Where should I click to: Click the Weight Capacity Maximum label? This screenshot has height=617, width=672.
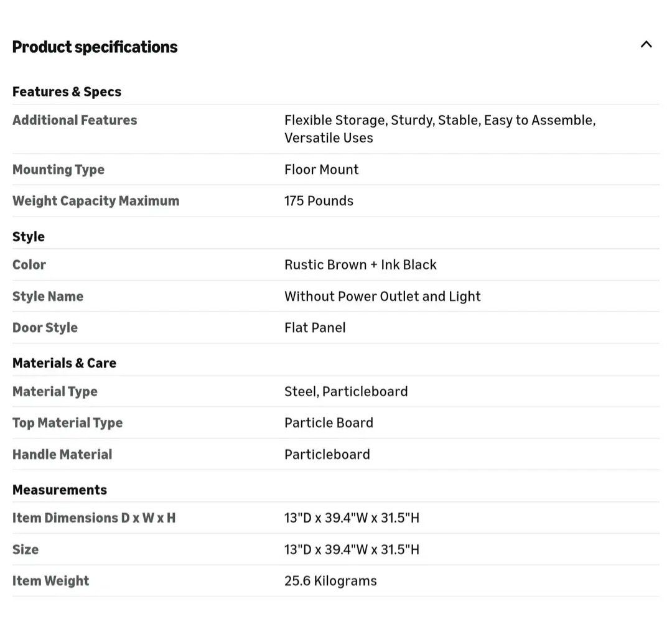point(96,201)
